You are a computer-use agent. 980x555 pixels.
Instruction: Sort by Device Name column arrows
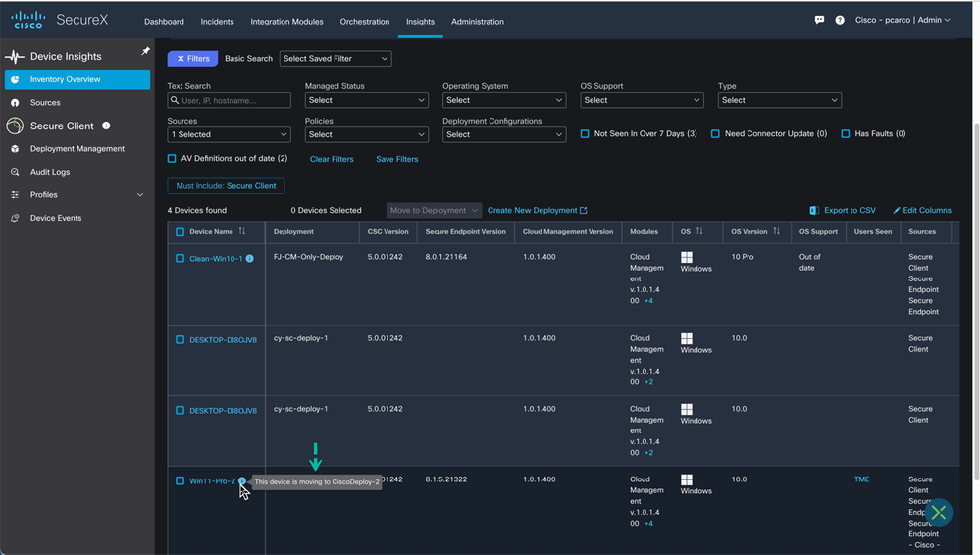point(242,231)
